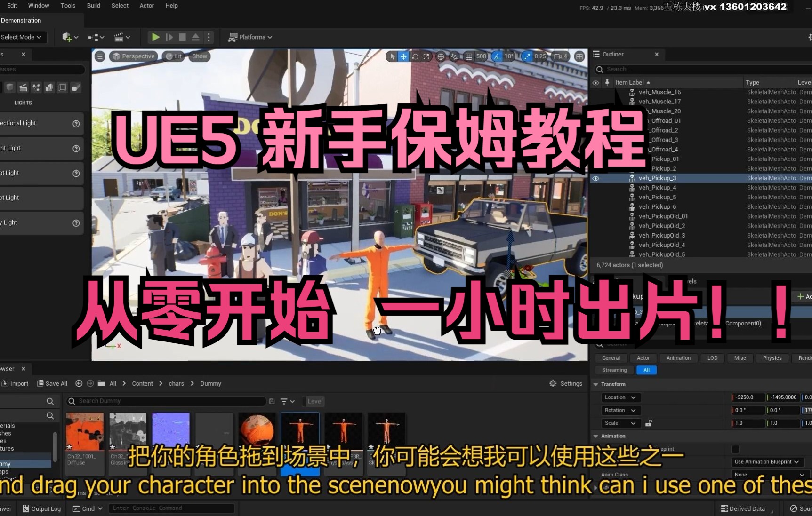
Task: Open grid snap value 500 dropdown
Action: (481, 56)
